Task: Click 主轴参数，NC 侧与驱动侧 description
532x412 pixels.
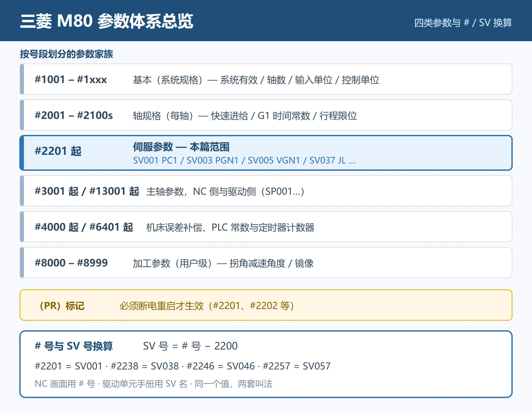Action: point(225,191)
